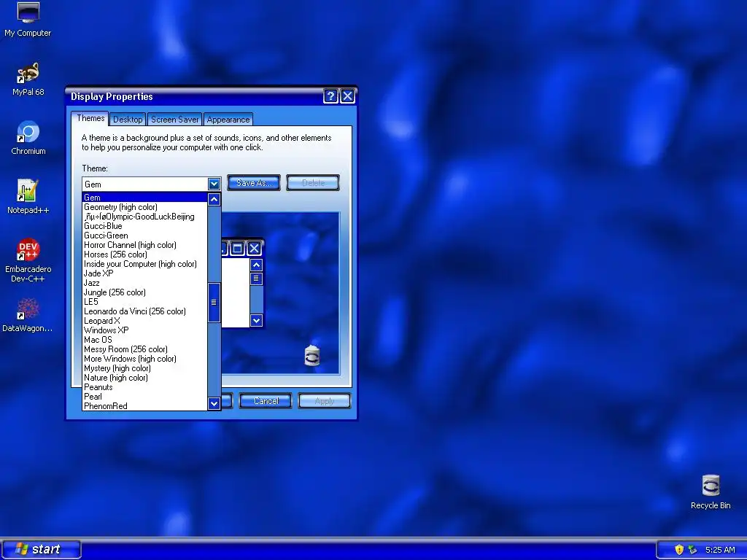Click the theme list scrollbar thumb
Viewport: 747px width, 560px height.
[x=214, y=303]
